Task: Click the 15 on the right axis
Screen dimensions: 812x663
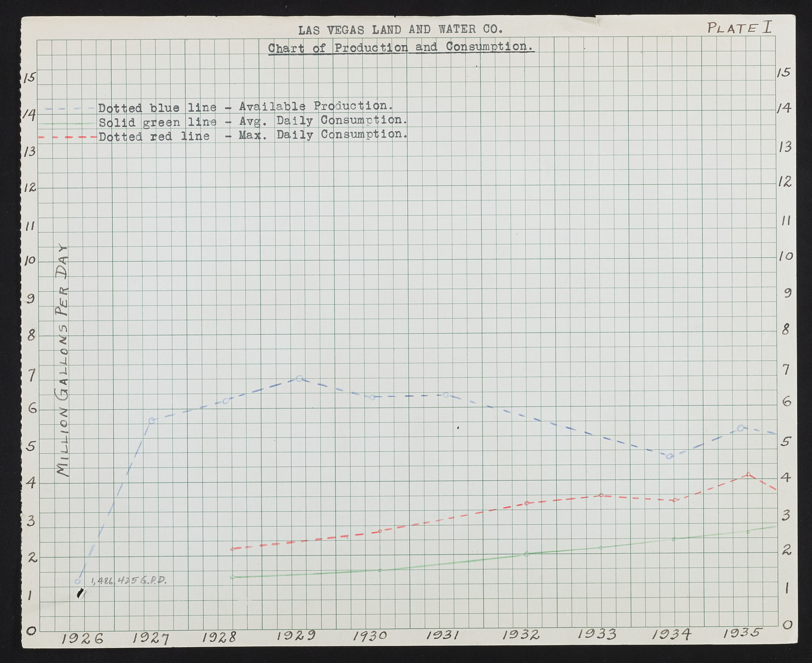Action: (x=783, y=73)
